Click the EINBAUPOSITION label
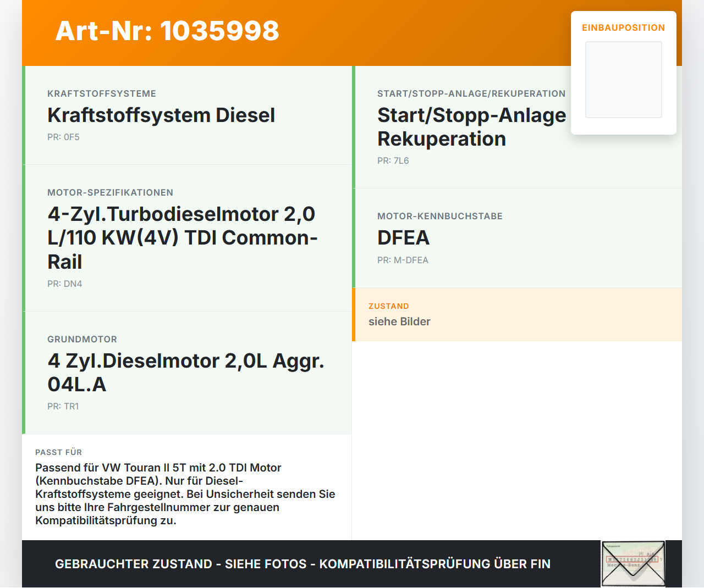 (624, 27)
